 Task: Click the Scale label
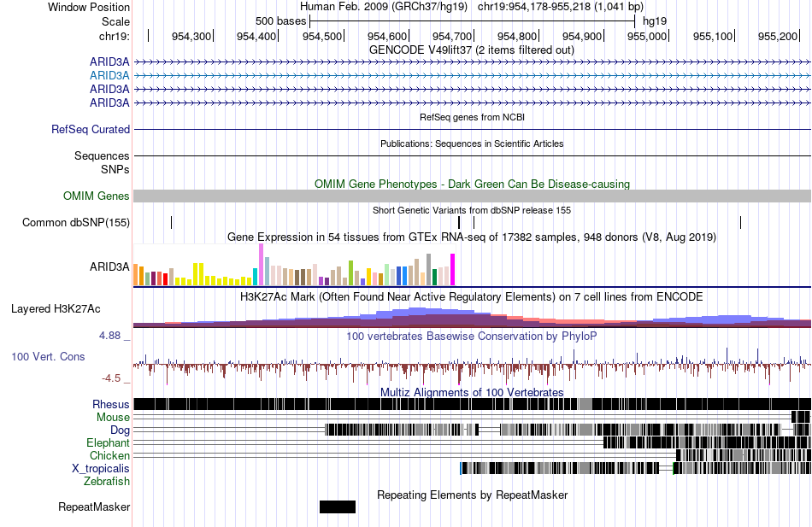pyautogui.click(x=115, y=21)
